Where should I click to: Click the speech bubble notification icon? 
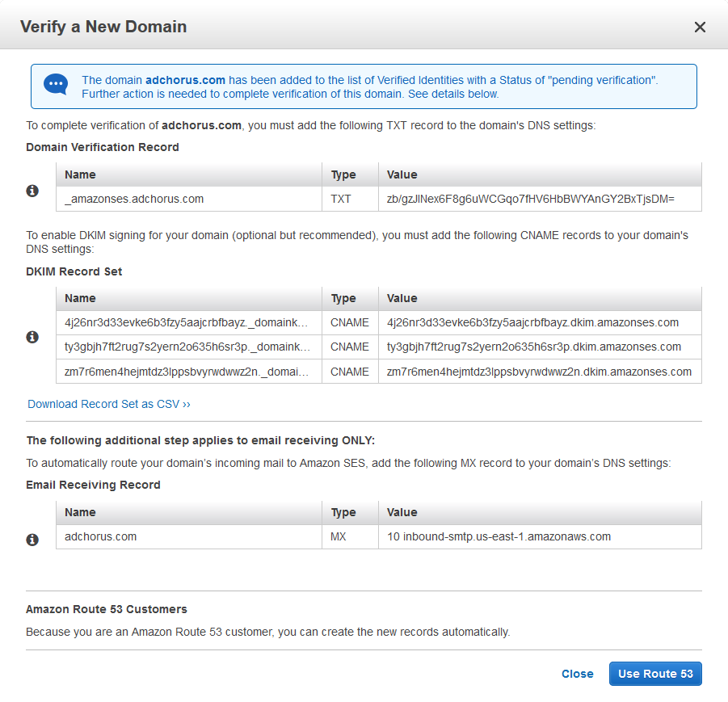[x=56, y=85]
